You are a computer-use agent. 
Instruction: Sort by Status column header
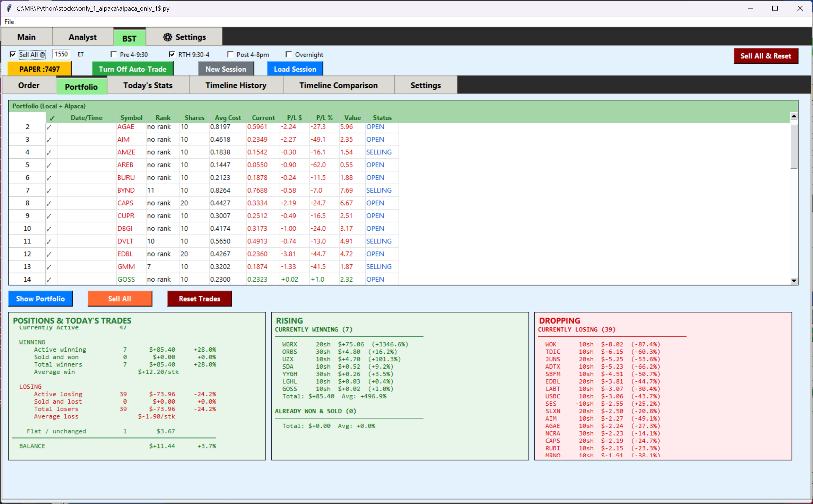click(x=382, y=118)
